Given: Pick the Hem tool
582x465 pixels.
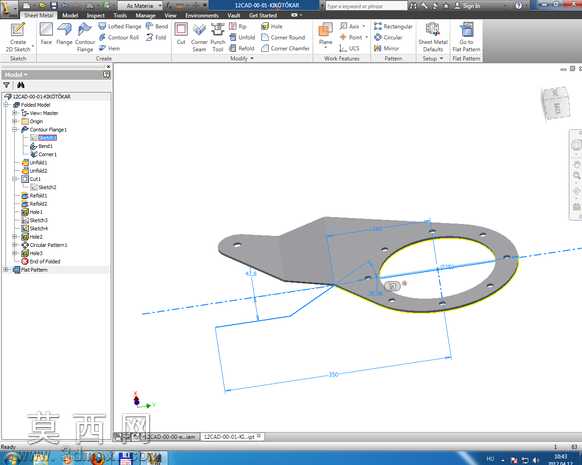Looking at the screenshot, I should (109, 48).
